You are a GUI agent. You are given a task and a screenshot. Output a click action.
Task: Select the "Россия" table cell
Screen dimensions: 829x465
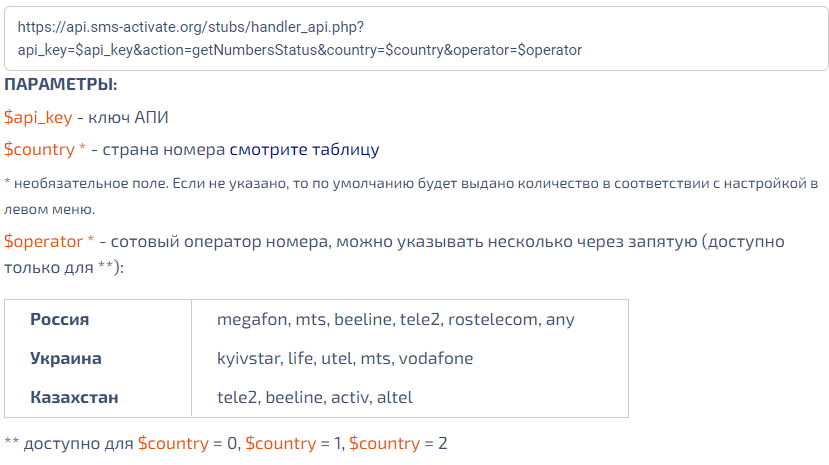pyautogui.click(x=60, y=320)
